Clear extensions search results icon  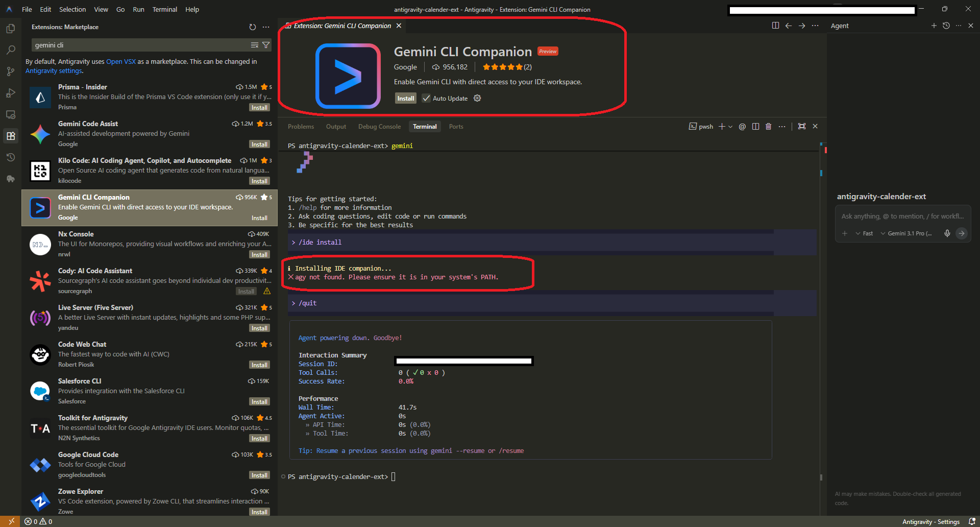pos(255,45)
